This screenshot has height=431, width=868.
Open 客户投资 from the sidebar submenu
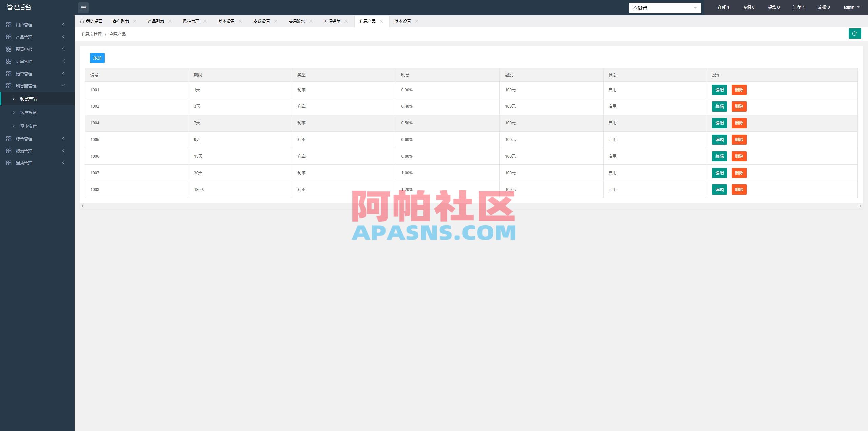[28, 112]
